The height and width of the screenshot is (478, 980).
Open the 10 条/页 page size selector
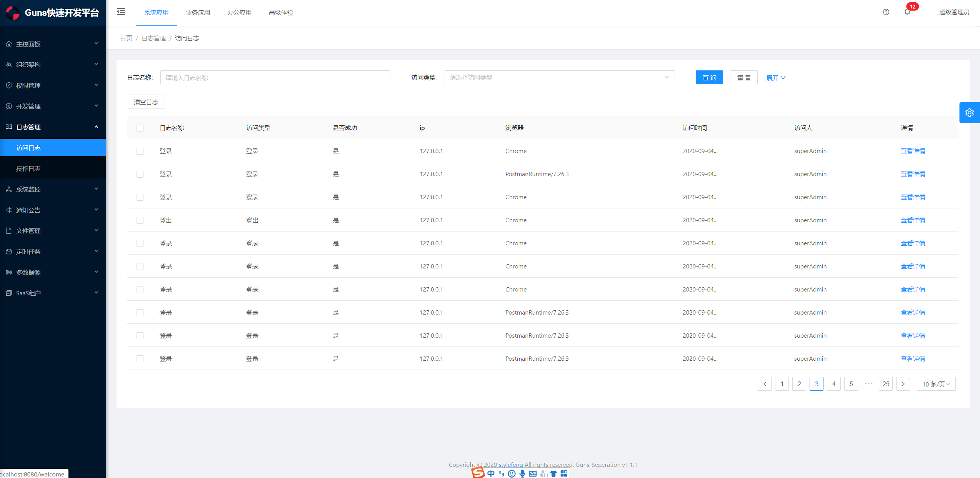click(936, 384)
